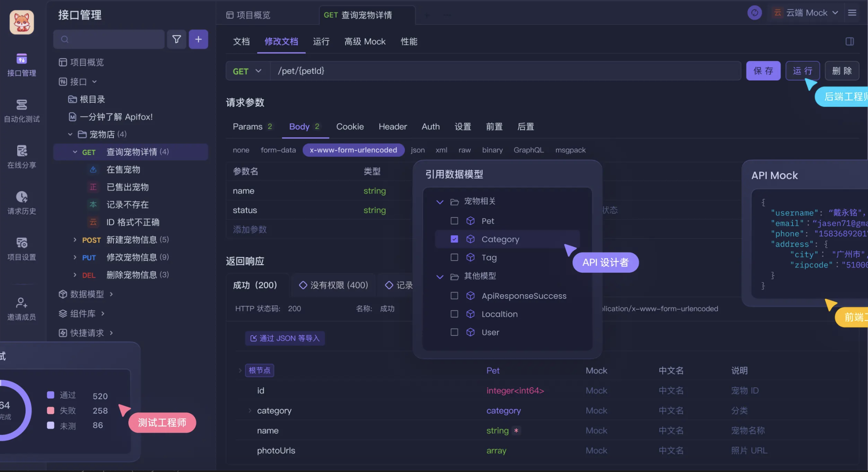Uncheck the Category model checkbox
868x472 pixels.
[454, 239]
